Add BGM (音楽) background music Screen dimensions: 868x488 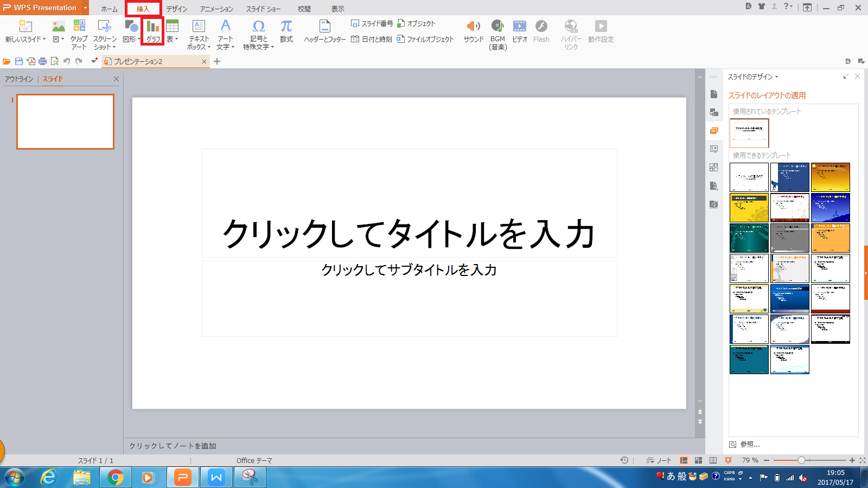497,35
